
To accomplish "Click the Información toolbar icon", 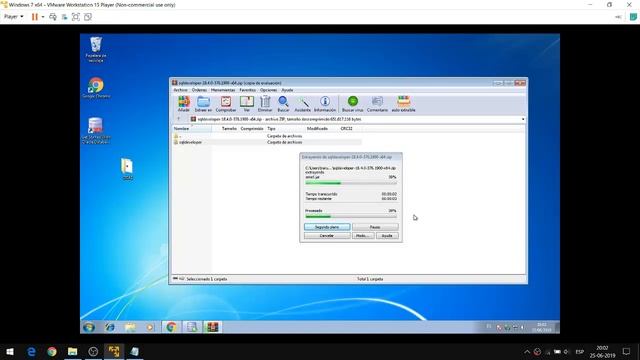I will point(325,104).
